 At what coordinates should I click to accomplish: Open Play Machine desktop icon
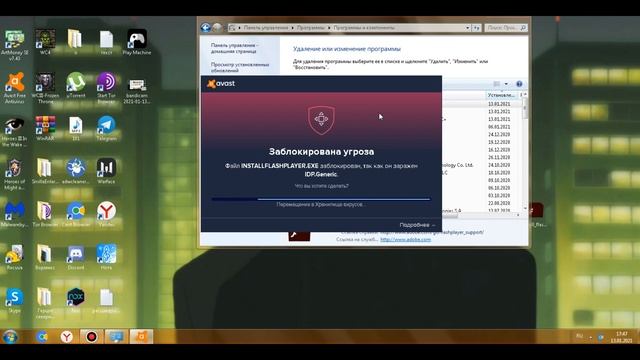click(x=137, y=42)
